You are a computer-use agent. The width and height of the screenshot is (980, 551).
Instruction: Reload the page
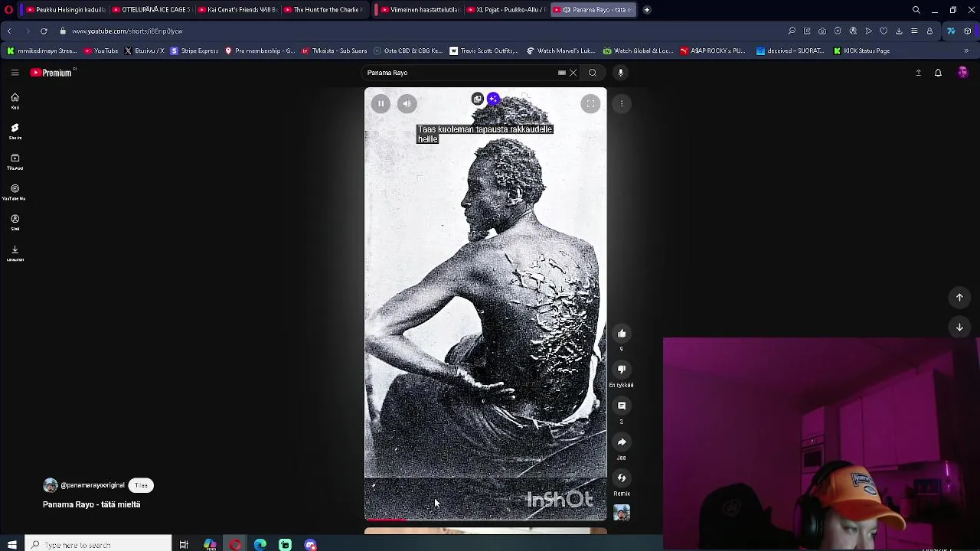(44, 31)
